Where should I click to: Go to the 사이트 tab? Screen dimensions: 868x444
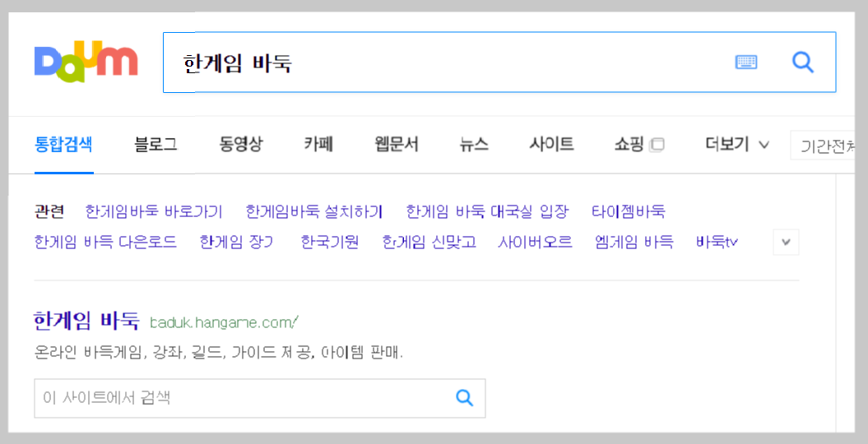(551, 145)
